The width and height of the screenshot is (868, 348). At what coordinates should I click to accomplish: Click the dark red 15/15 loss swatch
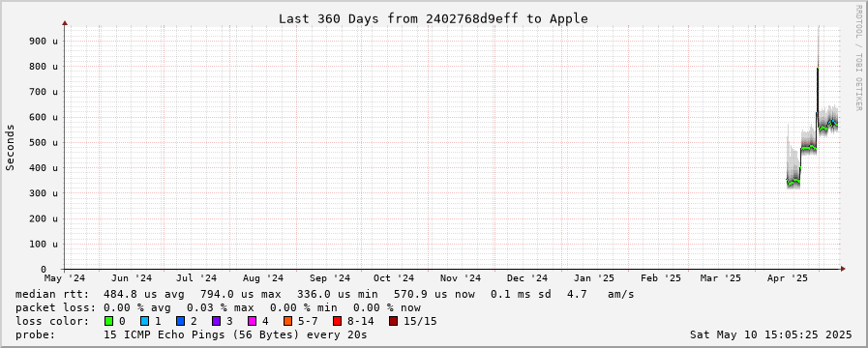point(393,321)
